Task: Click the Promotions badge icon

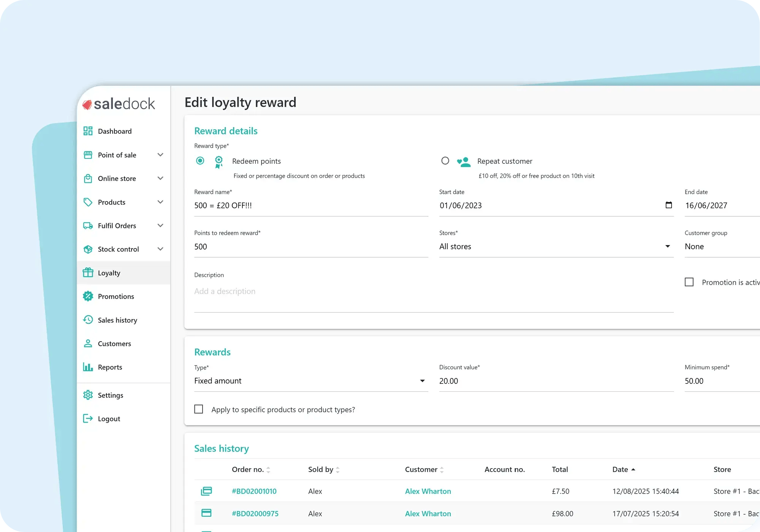Action: point(88,296)
